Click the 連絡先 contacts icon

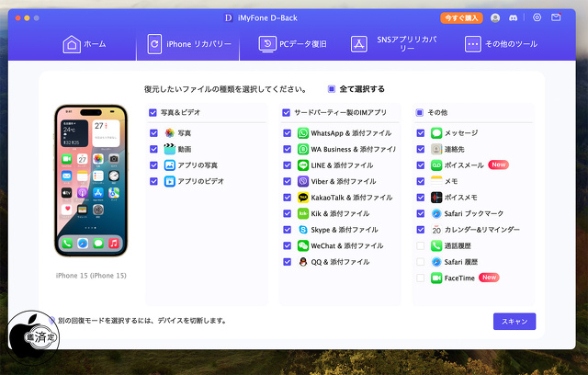point(436,149)
